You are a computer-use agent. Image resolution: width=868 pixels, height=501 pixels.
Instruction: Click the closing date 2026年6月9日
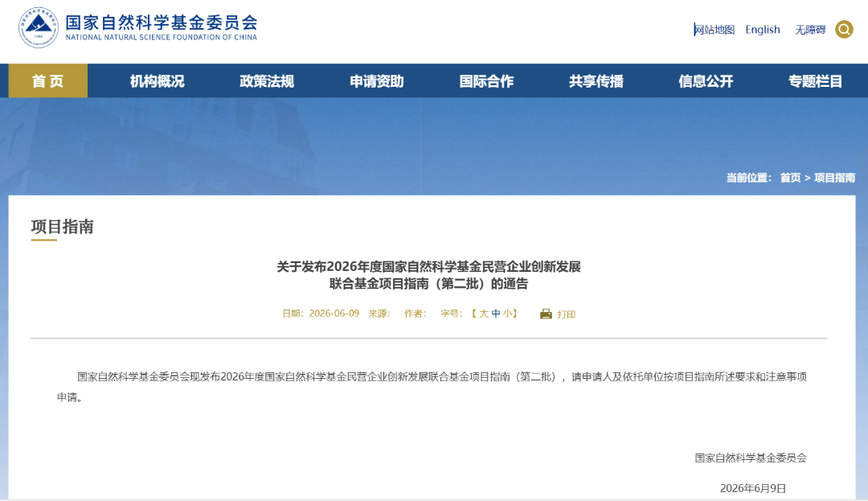(753, 488)
